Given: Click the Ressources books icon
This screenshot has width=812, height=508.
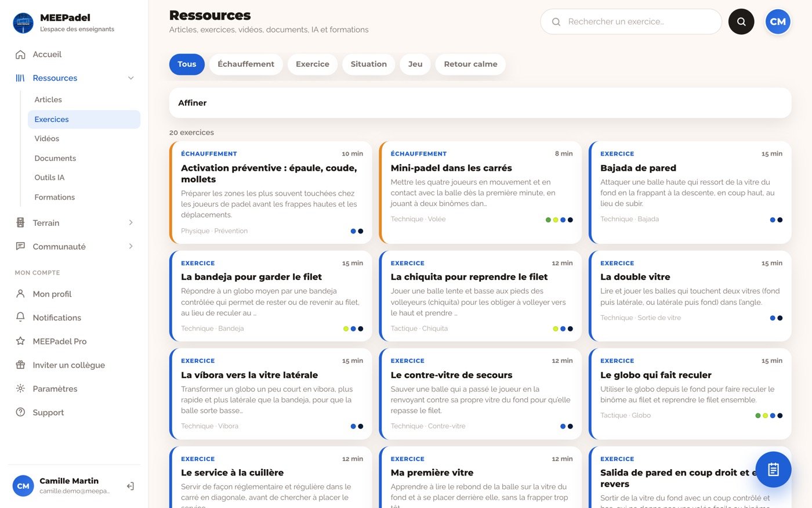Looking at the screenshot, I should pyautogui.click(x=20, y=78).
